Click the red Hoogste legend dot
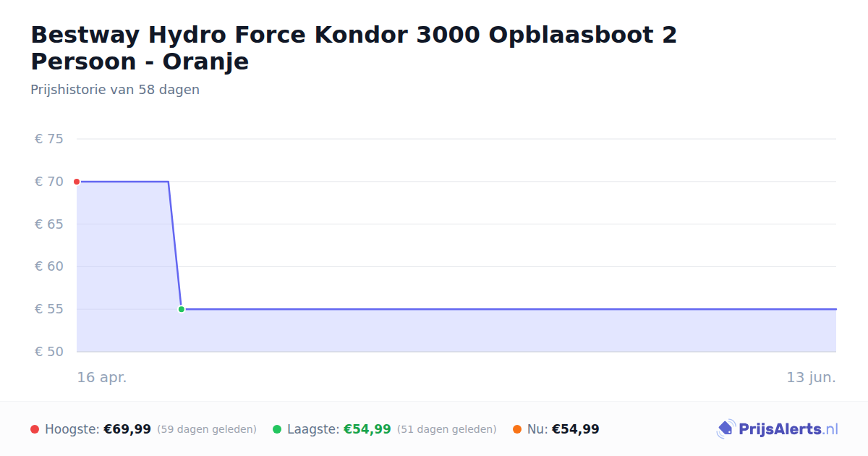Image resolution: width=868 pixels, height=456 pixels. (x=35, y=429)
